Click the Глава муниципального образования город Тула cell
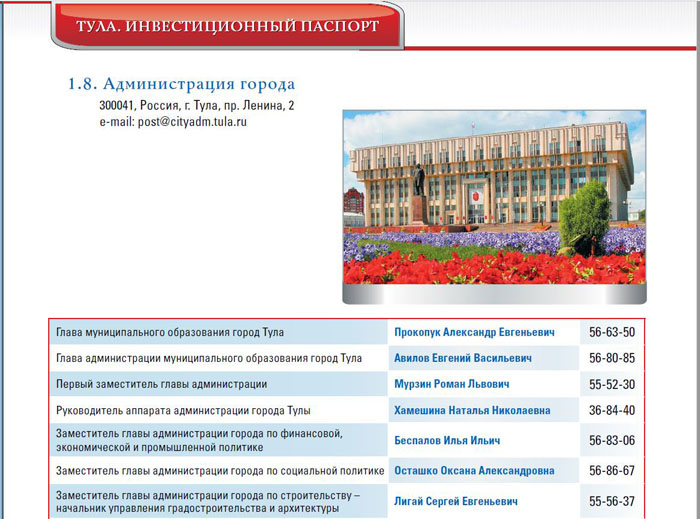The image size is (700, 519). [171, 332]
